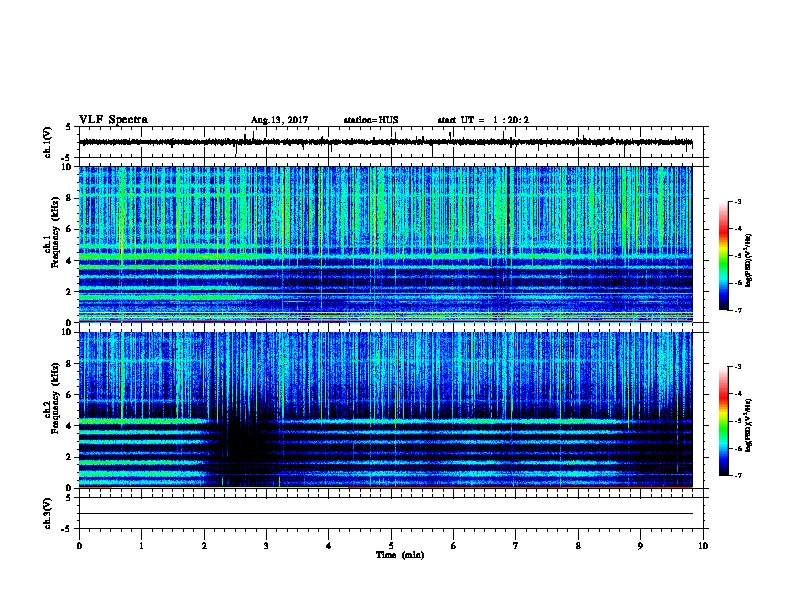The width and height of the screenshot is (792, 612).
Task: Click the ch.1 colorbar "-3" scale value
Action: (x=737, y=201)
